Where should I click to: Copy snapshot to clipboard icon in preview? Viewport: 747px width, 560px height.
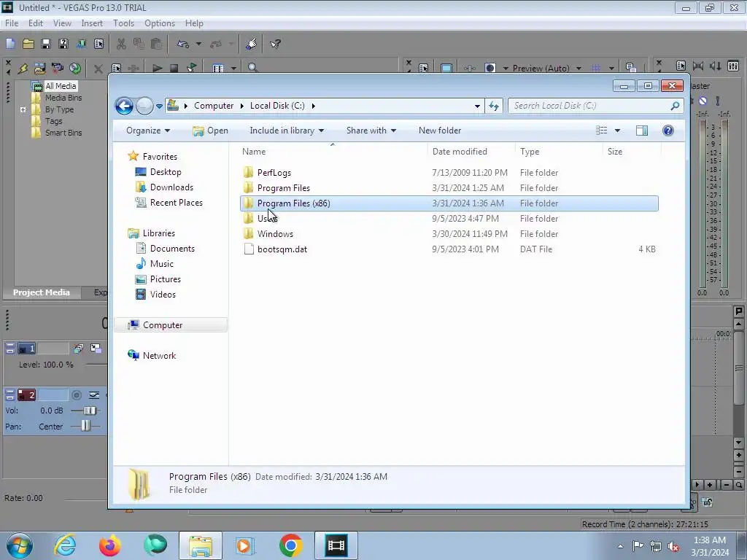click(631, 68)
